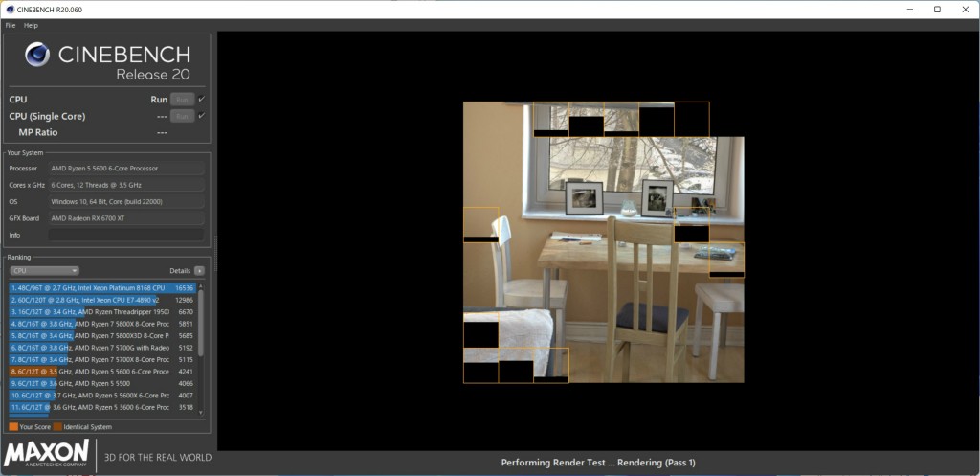Viewport: 980px width, 476px height.
Task: Select ranking row AMD Ryzen 7 5800X 8-Core
Action: coord(102,324)
